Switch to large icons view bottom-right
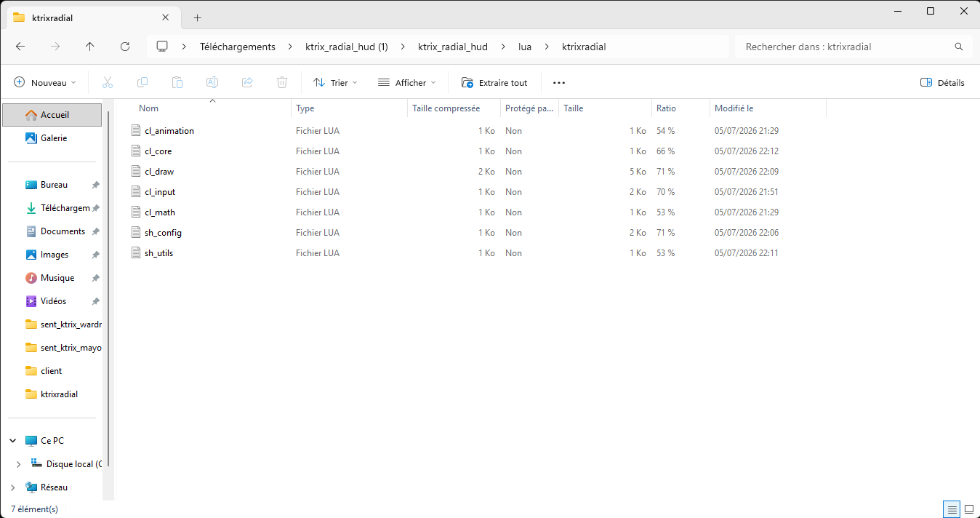This screenshot has height=518, width=980. point(968,509)
